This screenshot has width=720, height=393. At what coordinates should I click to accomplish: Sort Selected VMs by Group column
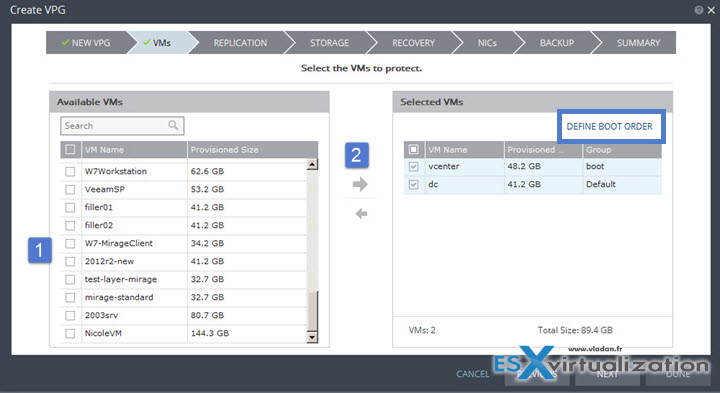[x=622, y=150]
